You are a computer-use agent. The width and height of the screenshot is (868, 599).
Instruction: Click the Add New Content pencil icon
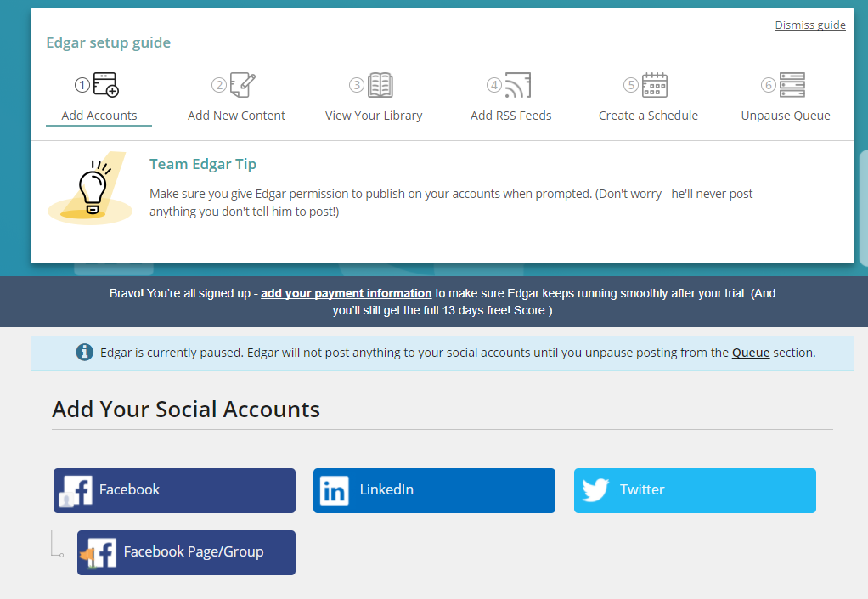click(x=242, y=85)
